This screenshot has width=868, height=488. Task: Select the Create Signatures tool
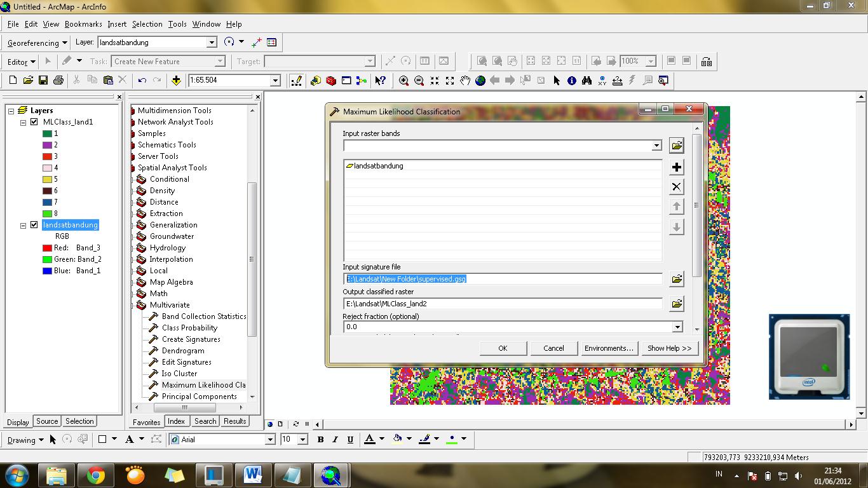191,339
